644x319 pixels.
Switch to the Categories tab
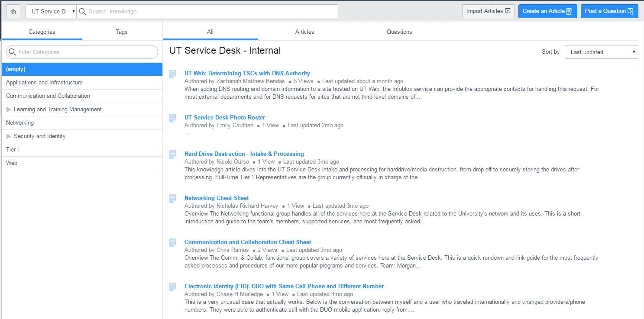click(x=42, y=32)
